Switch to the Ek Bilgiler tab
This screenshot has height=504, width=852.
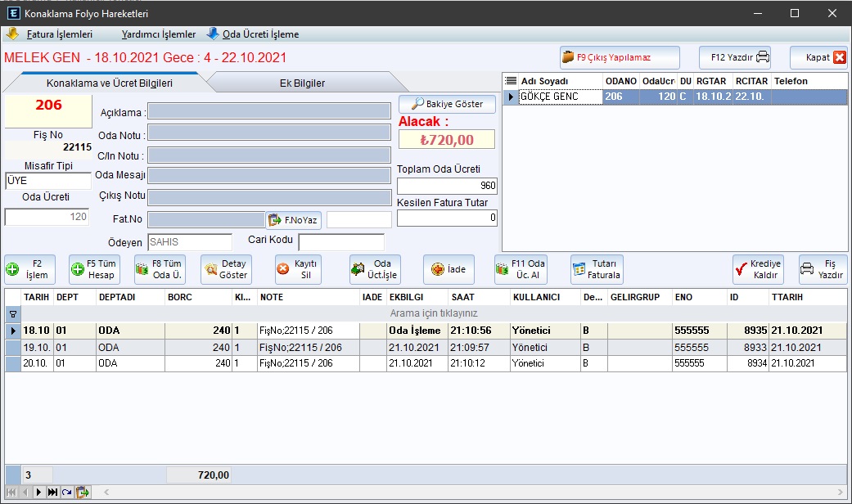click(x=302, y=83)
